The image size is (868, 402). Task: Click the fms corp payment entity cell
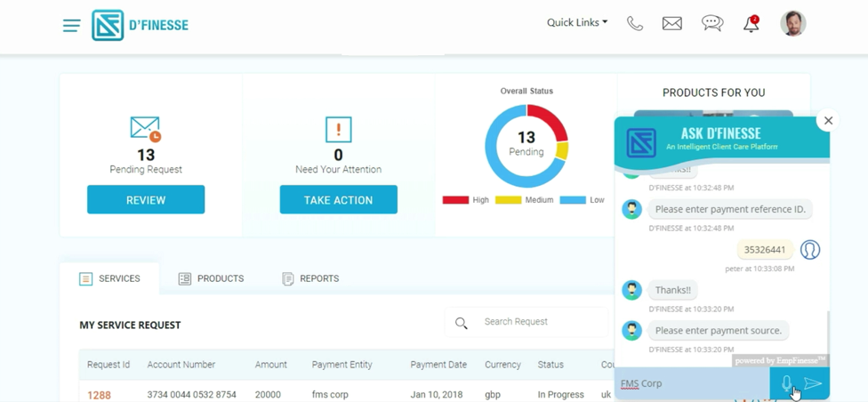pos(330,395)
